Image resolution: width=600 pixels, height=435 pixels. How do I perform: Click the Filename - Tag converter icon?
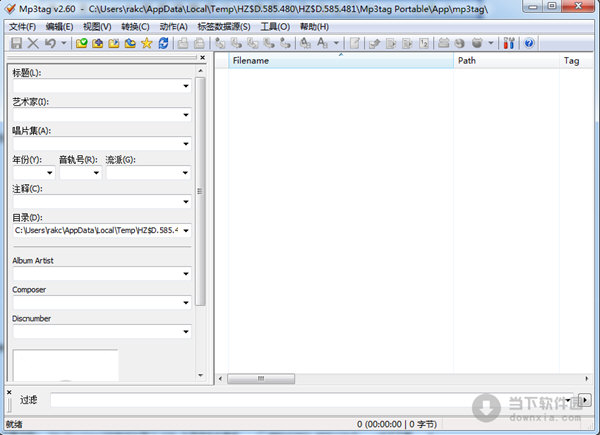(x=236, y=43)
